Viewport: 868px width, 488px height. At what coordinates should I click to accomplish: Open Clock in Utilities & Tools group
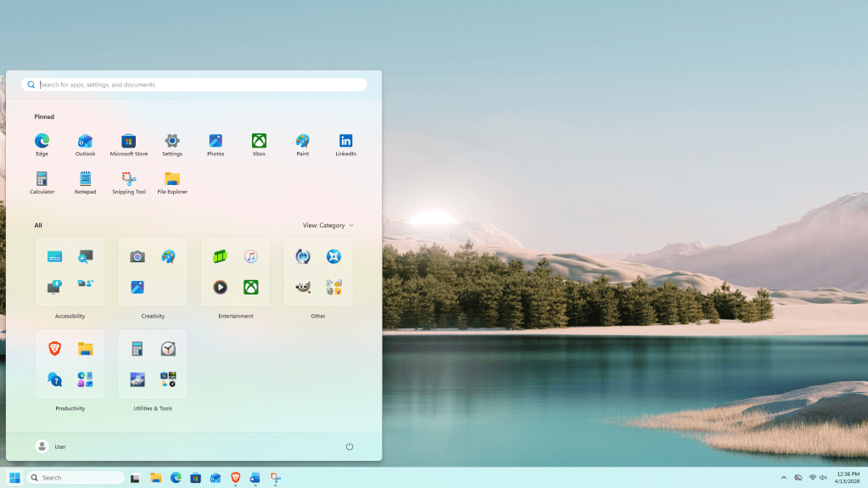coord(168,349)
